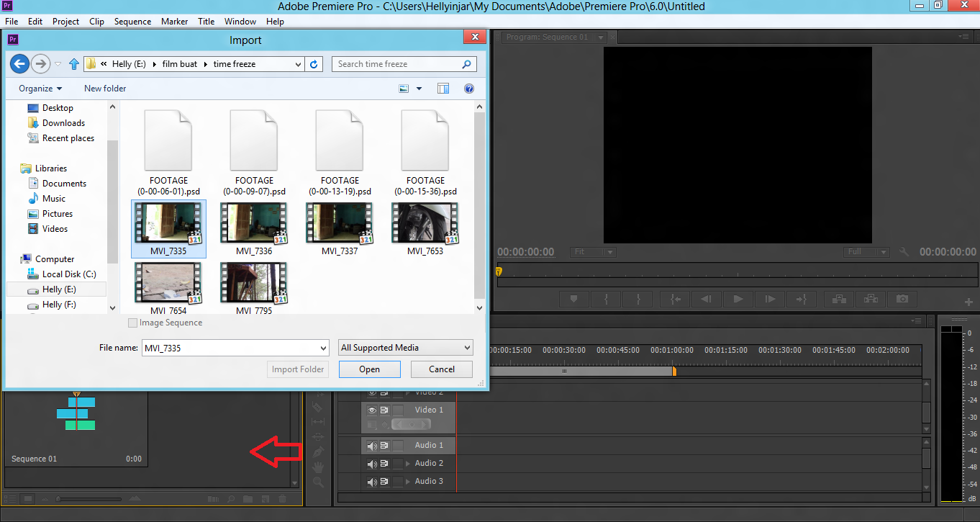Go up one folder level in Import dialog
The image size is (980, 522).
pyautogui.click(x=73, y=64)
